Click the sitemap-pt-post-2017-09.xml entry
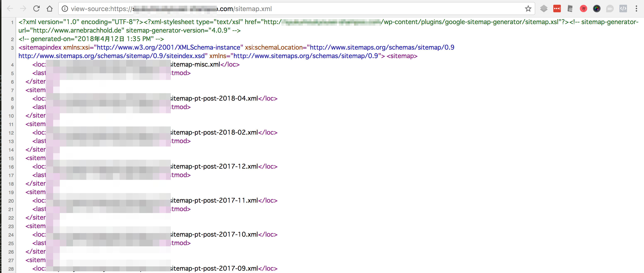This screenshot has height=273, width=644. (214, 269)
